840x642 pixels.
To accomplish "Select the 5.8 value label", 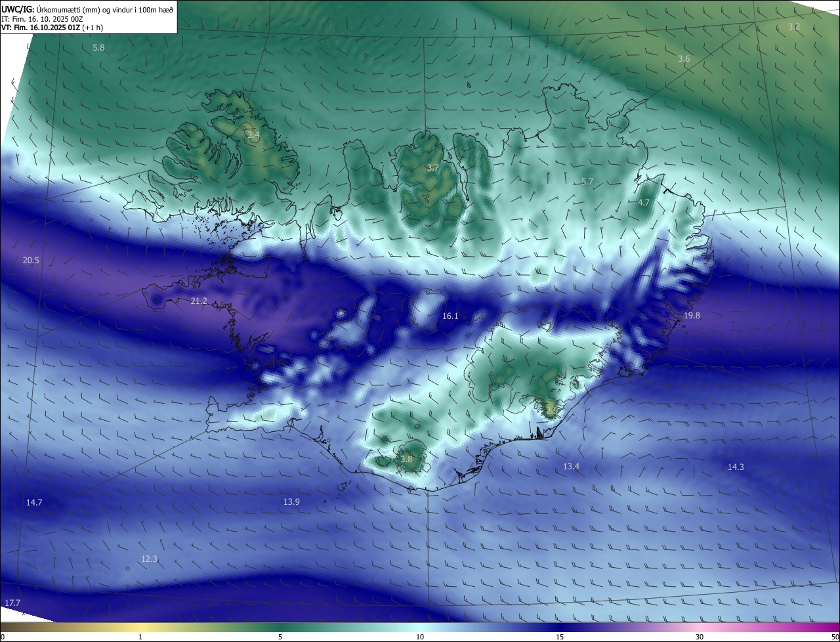I will click(98, 48).
